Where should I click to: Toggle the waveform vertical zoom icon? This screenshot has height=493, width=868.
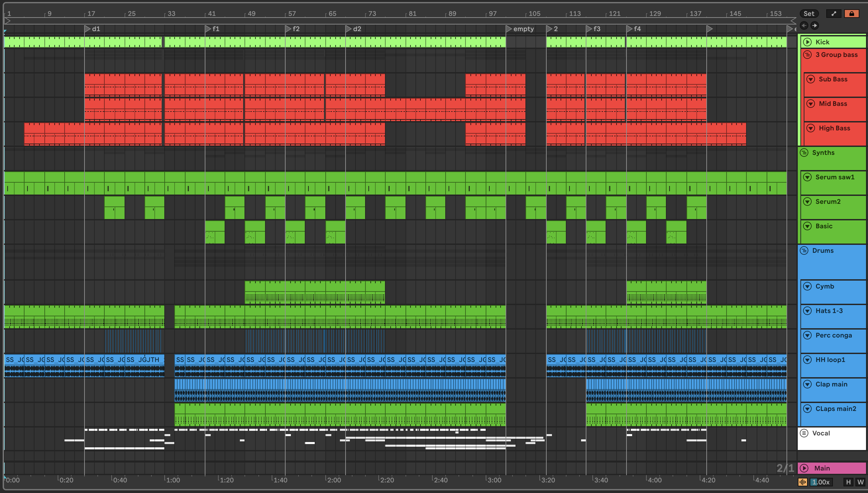pyautogui.click(x=802, y=482)
